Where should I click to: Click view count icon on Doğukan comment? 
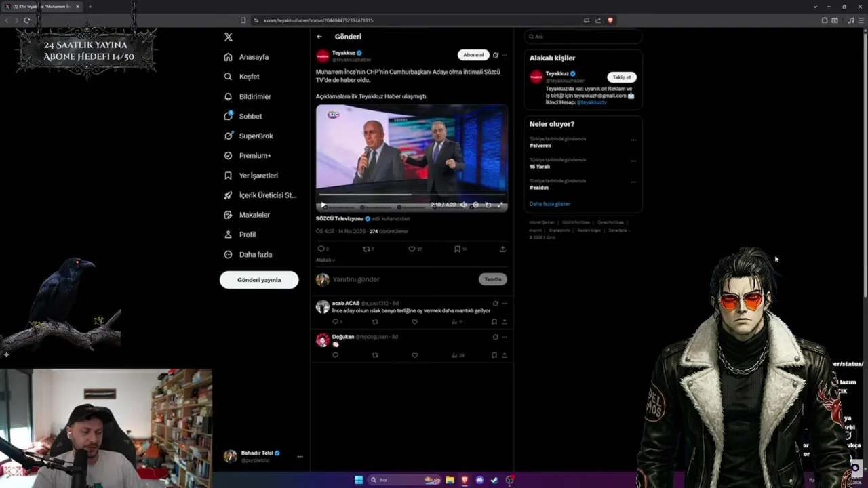tap(455, 355)
